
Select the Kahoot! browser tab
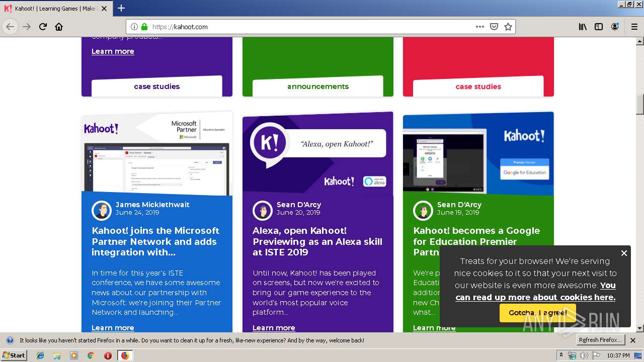click(55, 9)
